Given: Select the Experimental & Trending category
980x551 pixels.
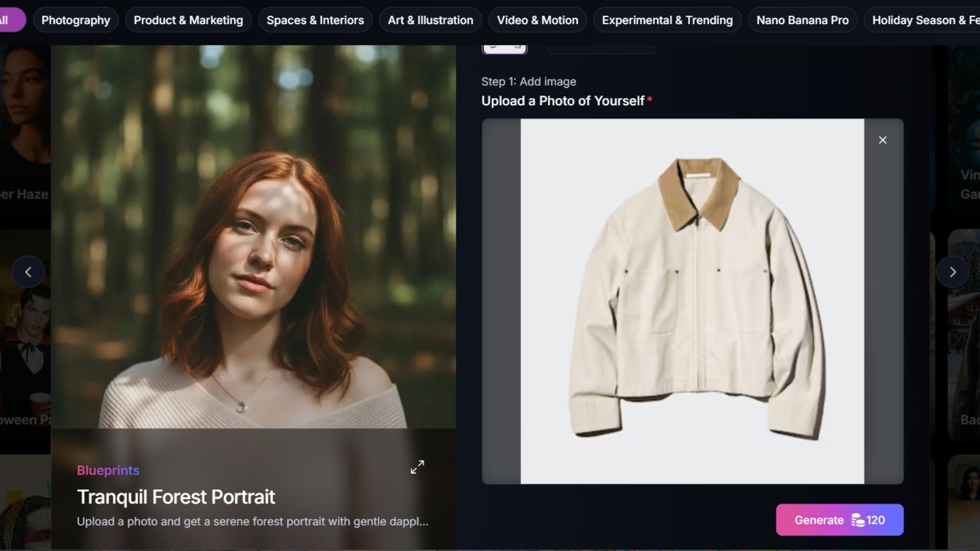Looking at the screenshot, I should 667,20.
